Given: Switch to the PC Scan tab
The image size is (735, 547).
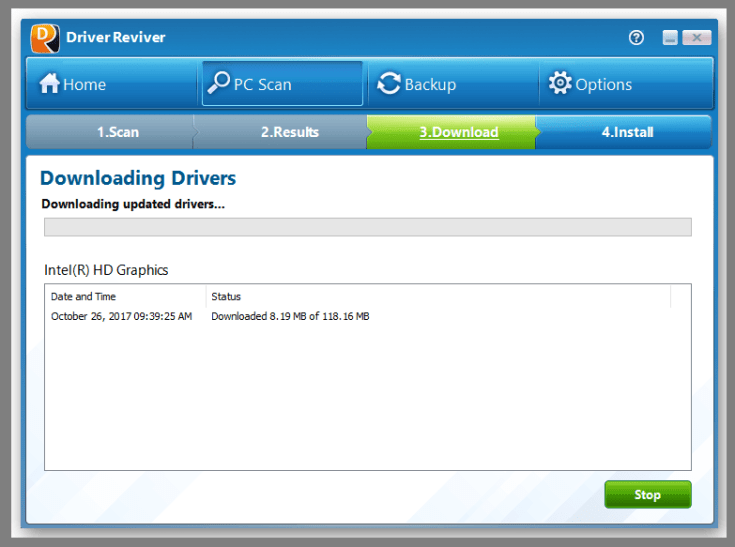Looking at the screenshot, I should (x=282, y=83).
